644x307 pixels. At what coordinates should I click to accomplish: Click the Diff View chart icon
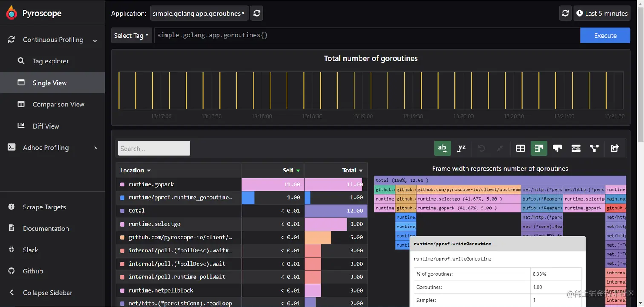click(x=21, y=126)
